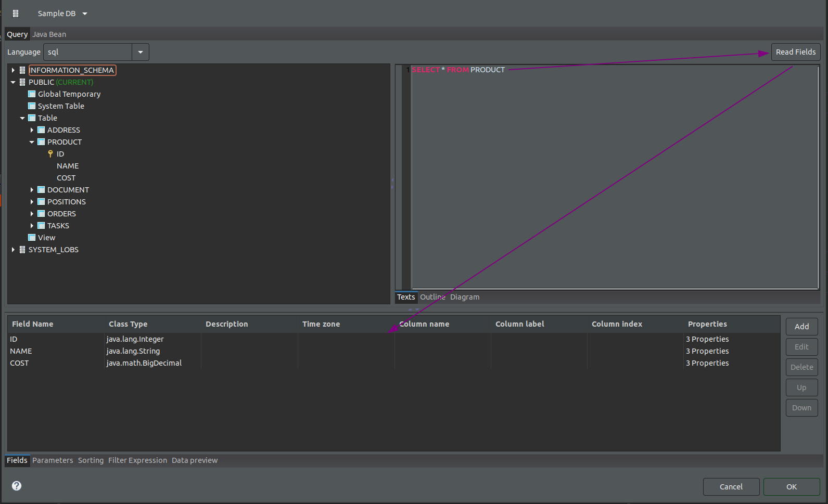Expand the ADDRESS table node
Viewport: 828px width, 504px height.
click(x=32, y=130)
